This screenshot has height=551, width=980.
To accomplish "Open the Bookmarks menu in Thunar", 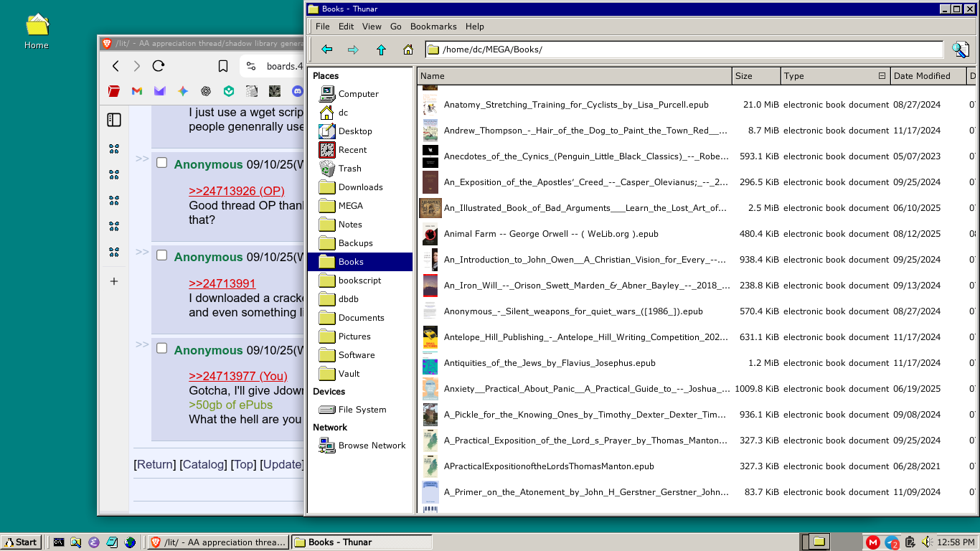I will (x=433, y=27).
